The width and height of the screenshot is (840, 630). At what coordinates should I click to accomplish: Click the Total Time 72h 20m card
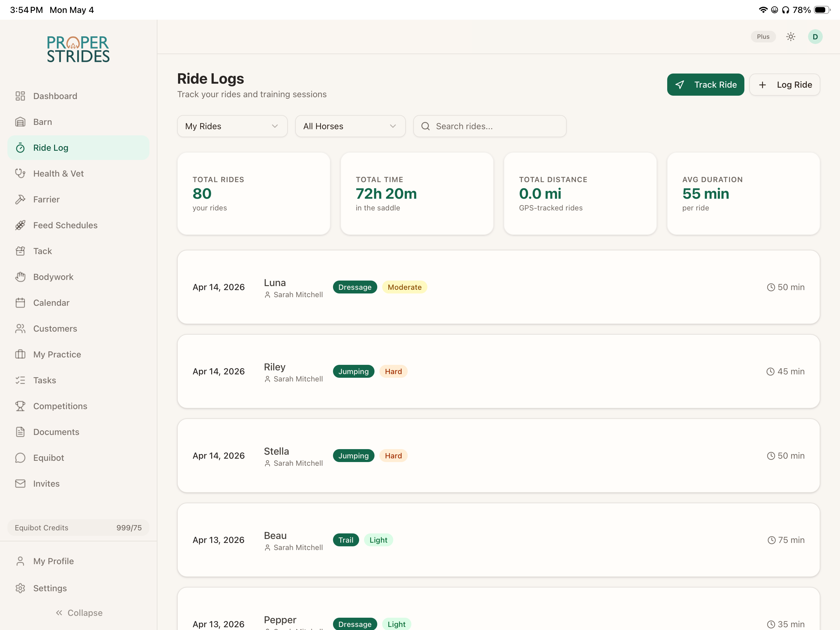[x=417, y=194]
